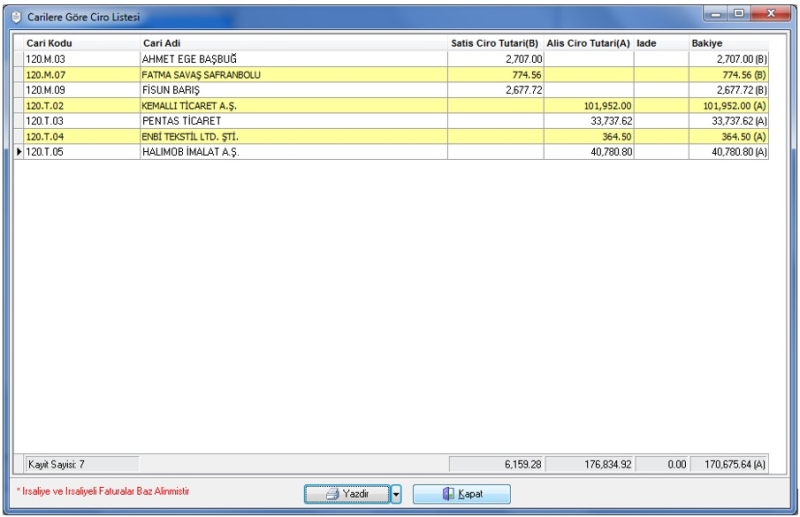This screenshot has width=800, height=517.
Task: Click Satis Ciro Tutari(B) column header
Action: tap(494, 44)
